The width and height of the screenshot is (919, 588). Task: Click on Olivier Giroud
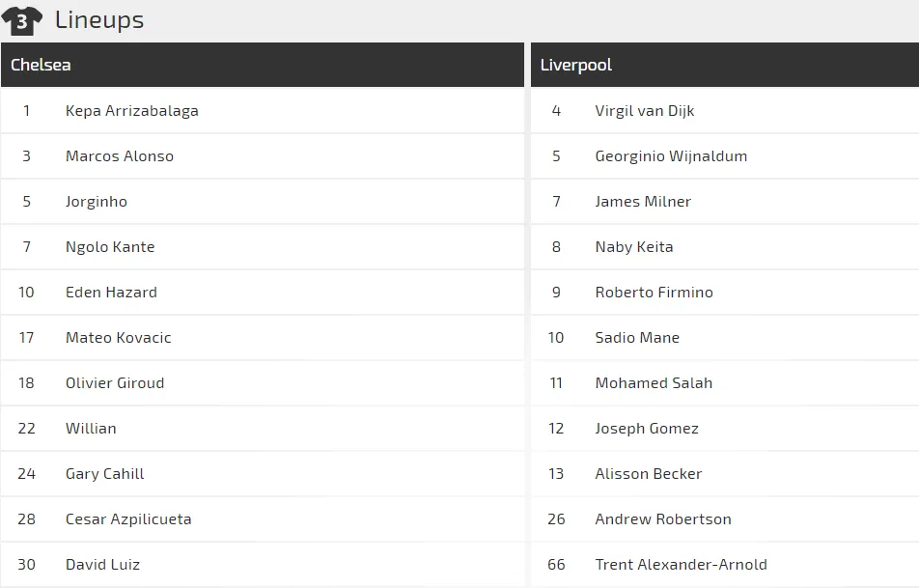click(x=115, y=383)
